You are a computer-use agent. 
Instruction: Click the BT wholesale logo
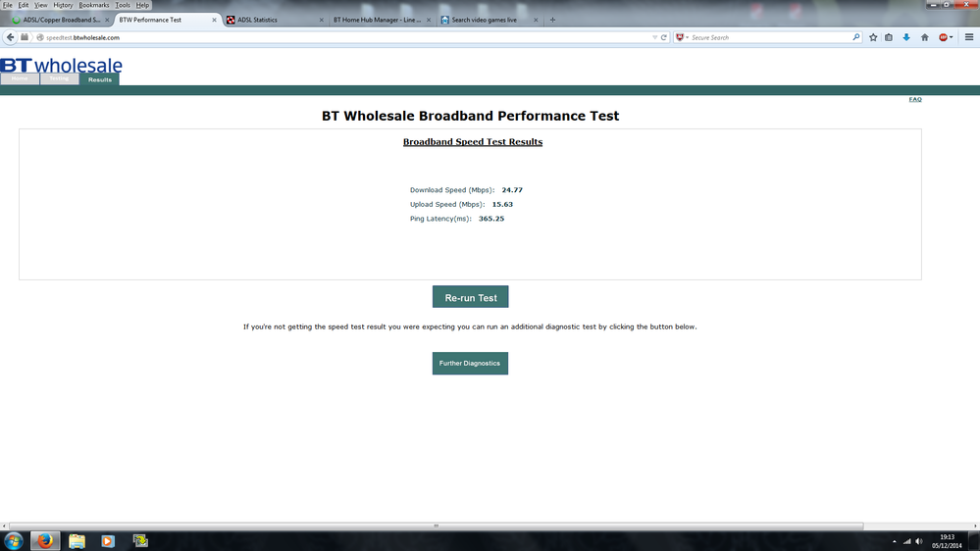(61, 65)
